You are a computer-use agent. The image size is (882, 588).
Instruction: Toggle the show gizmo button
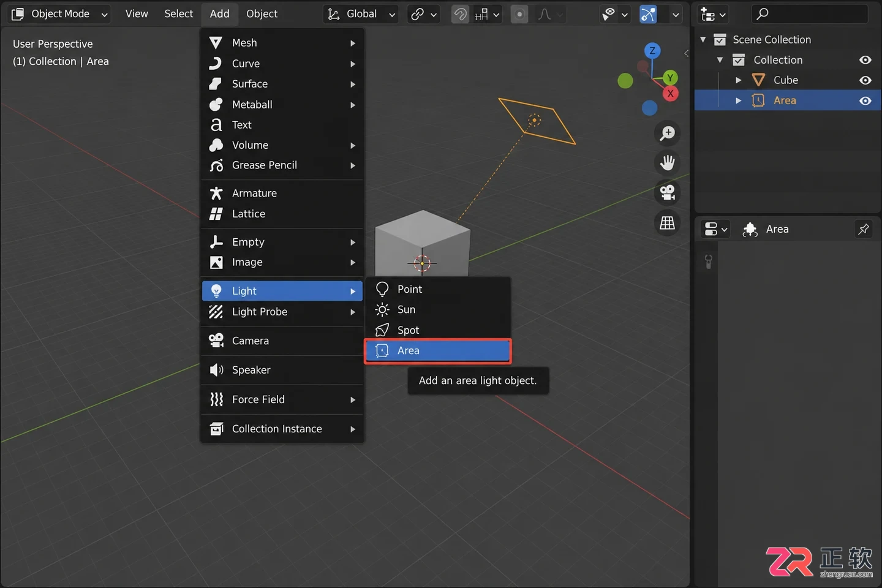point(648,13)
